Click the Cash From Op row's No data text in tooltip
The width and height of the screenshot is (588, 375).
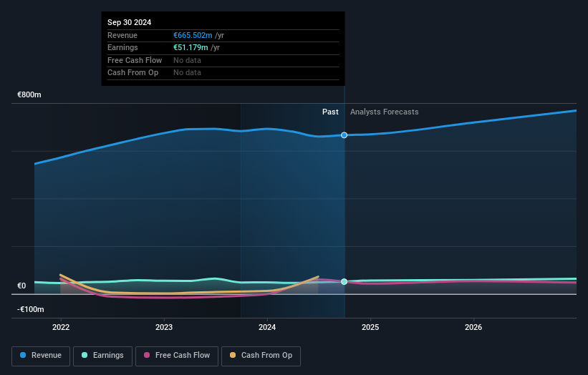[x=187, y=73]
